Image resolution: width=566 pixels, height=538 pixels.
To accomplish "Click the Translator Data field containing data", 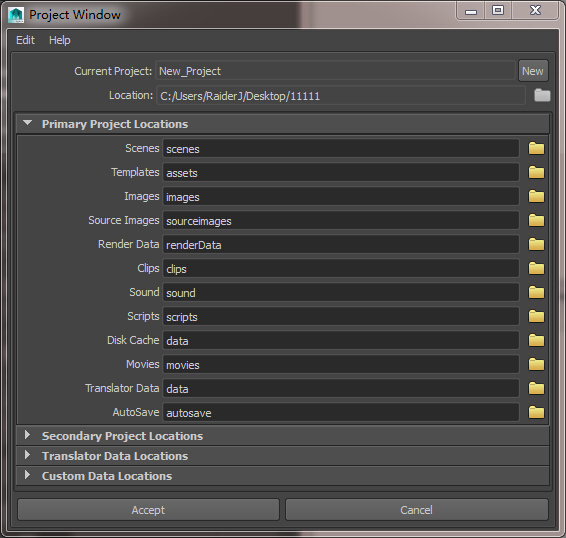I will pos(341,389).
